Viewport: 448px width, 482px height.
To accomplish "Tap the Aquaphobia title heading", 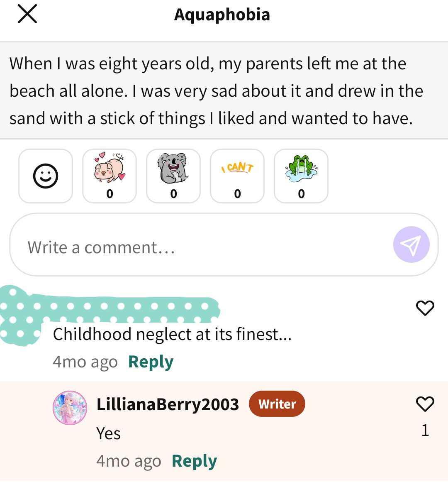I will [x=222, y=15].
